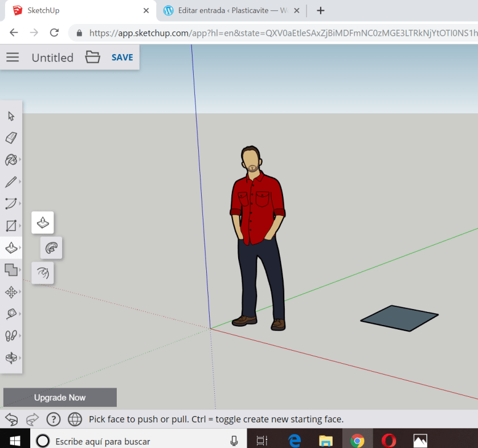Viewport: 478px width, 448px height.
Task: Activate the Orbit tool
Action: tap(11, 357)
